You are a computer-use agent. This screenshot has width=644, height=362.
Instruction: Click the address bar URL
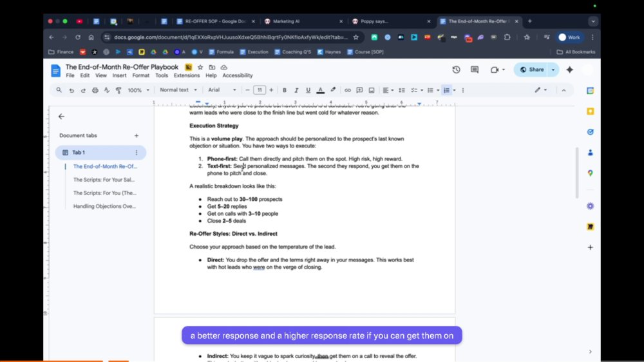(231, 37)
